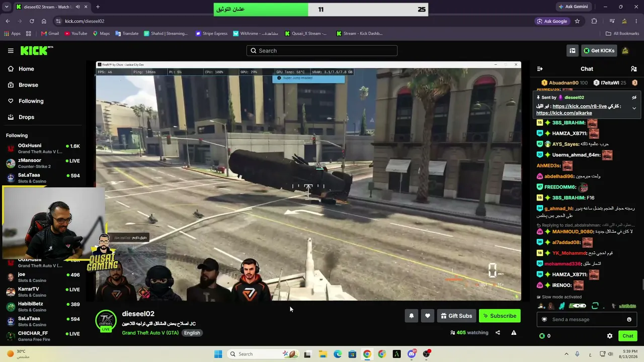644x362 pixels.
Task: Hide the pinned message in chat
Action: pos(634,98)
